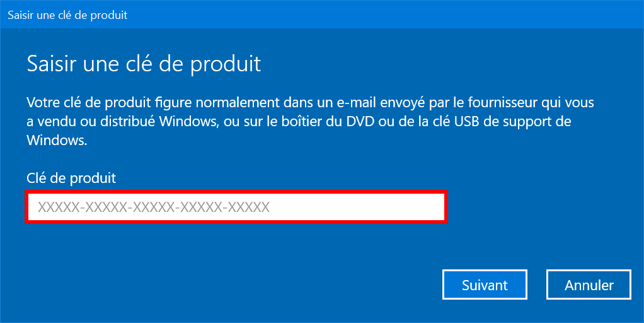Click the empty right side of the key field
644x323 pixels.
coord(357,207)
